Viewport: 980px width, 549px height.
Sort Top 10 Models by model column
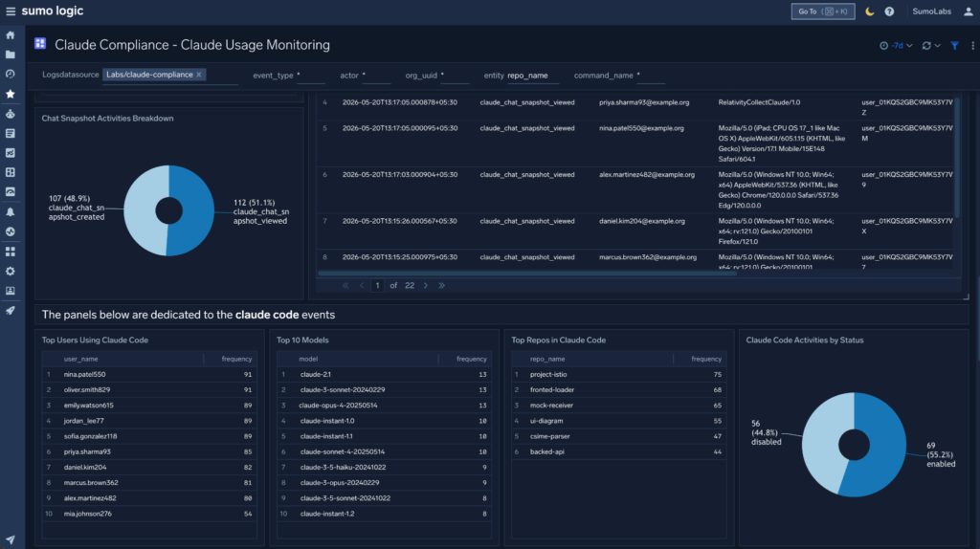pos(308,359)
